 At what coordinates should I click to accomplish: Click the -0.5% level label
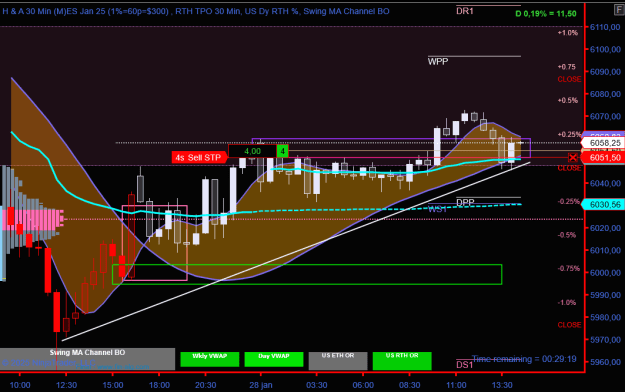pos(567,235)
